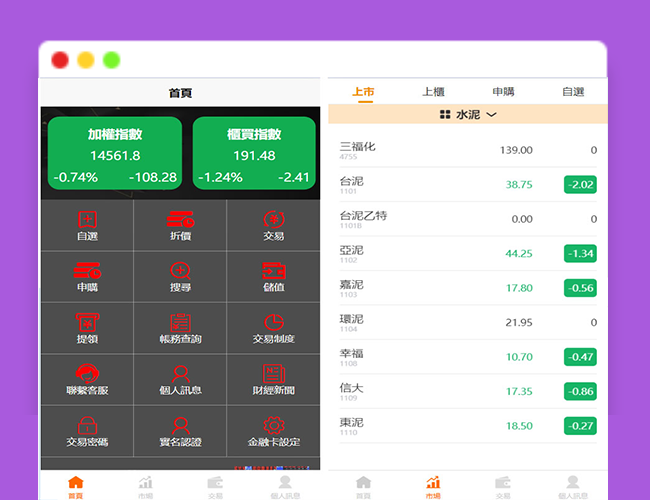Tap 交易 wallet icon in left bottom bar
650x500 pixels.
click(x=215, y=483)
